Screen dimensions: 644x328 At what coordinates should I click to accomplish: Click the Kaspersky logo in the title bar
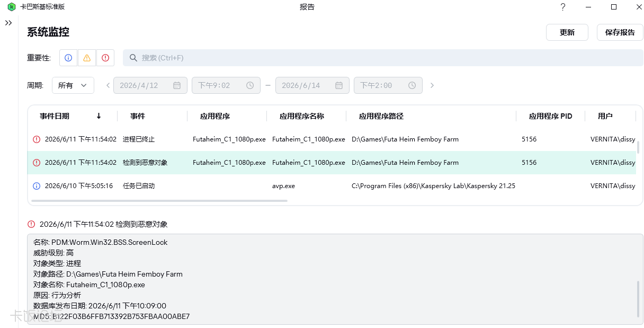(11, 7)
